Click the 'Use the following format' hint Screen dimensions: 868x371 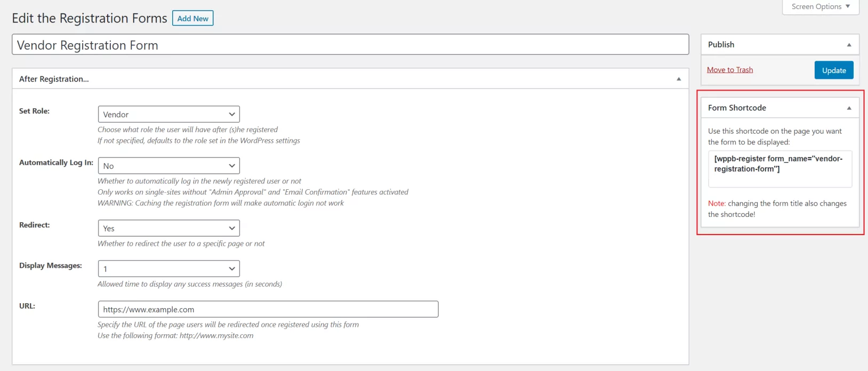pos(175,336)
